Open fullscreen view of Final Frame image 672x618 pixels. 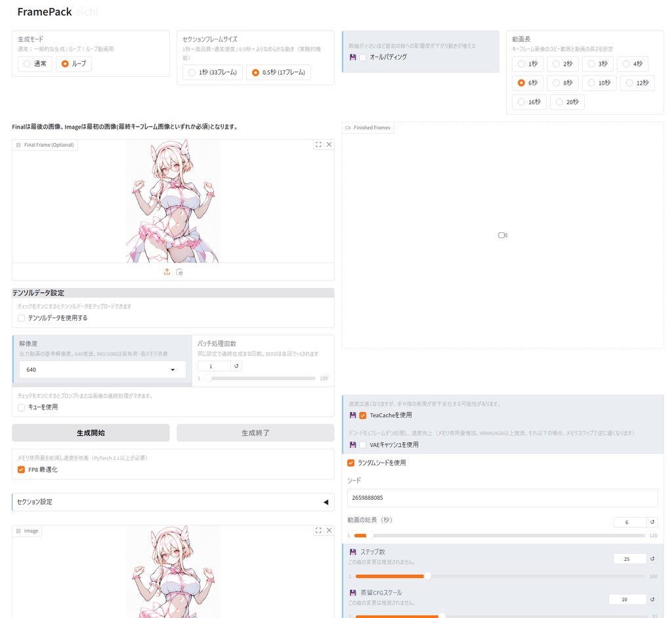[318, 145]
